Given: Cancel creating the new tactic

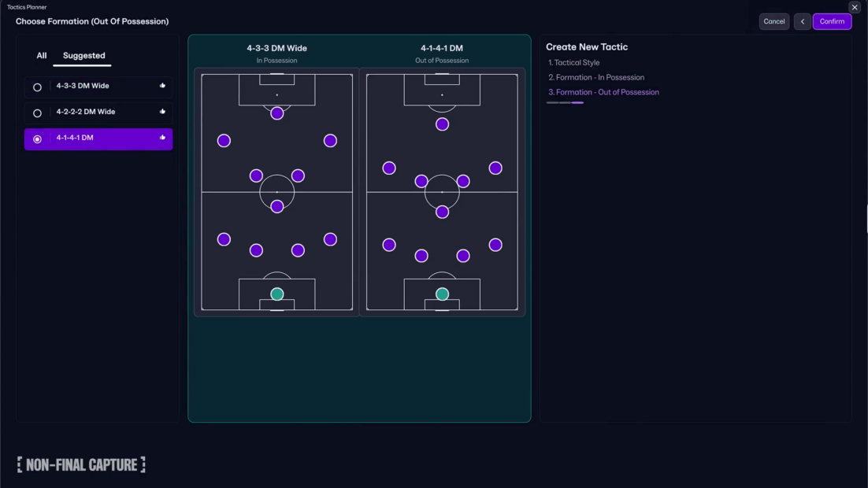Looking at the screenshot, I should point(773,21).
